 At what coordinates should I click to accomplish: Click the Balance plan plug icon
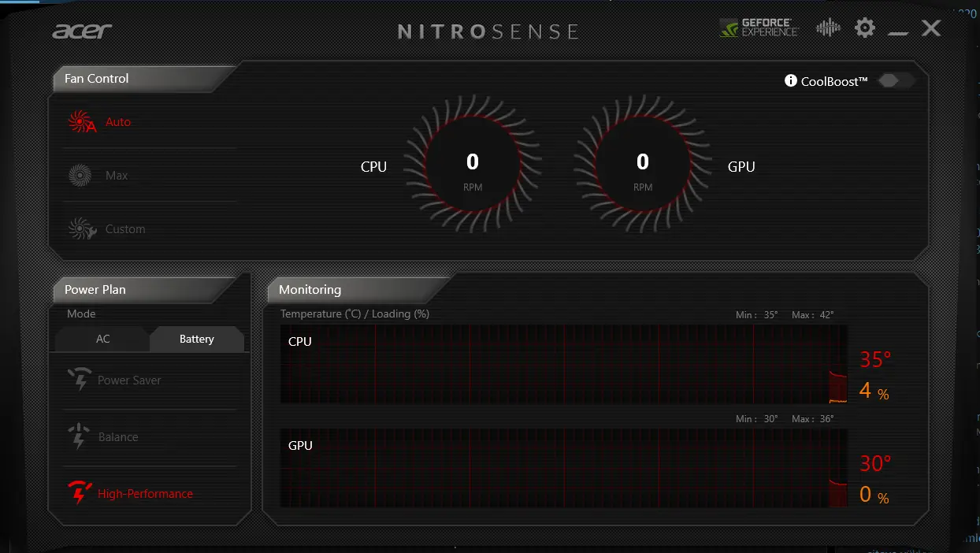(x=79, y=436)
